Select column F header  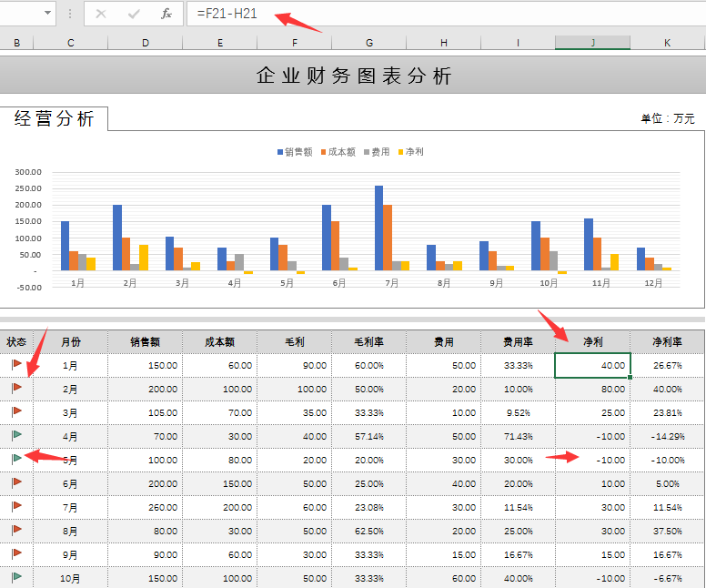(x=294, y=43)
